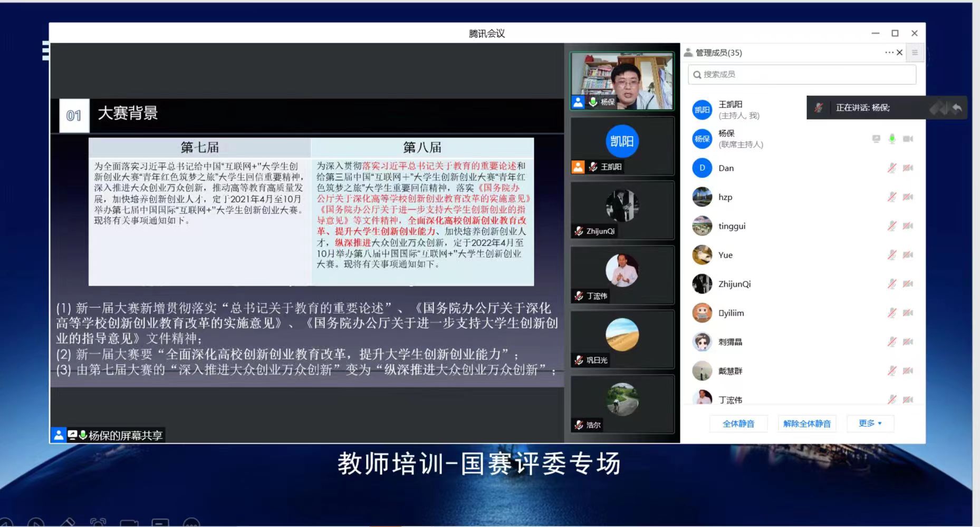Click 杨保's screen-sharing icon in the member list
This screenshot has height=527, width=980.
(x=876, y=139)
